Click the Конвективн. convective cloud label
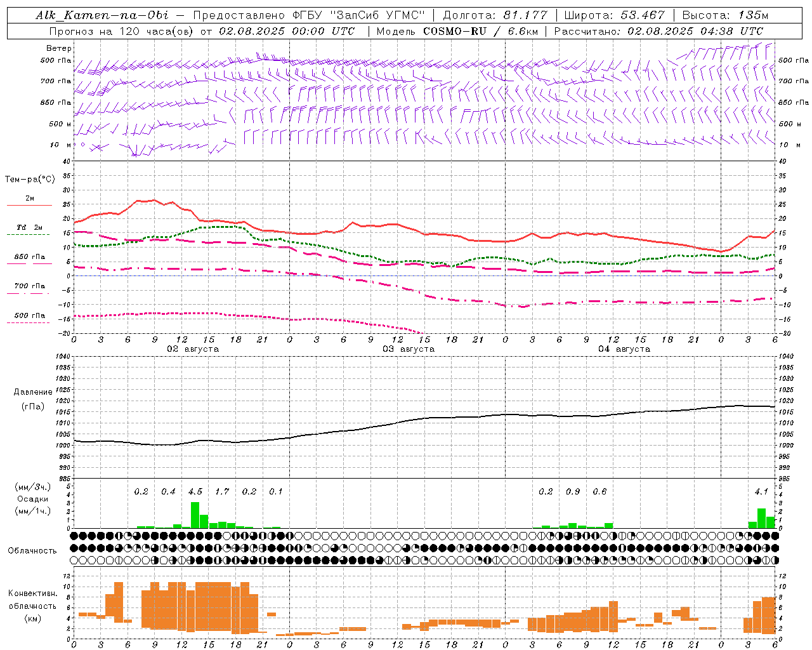This screenshot has height=650, width=812. (32, 594)
